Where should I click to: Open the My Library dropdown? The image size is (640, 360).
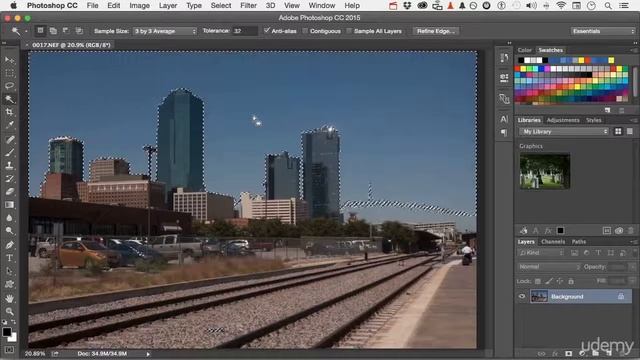tap(564, 131)
